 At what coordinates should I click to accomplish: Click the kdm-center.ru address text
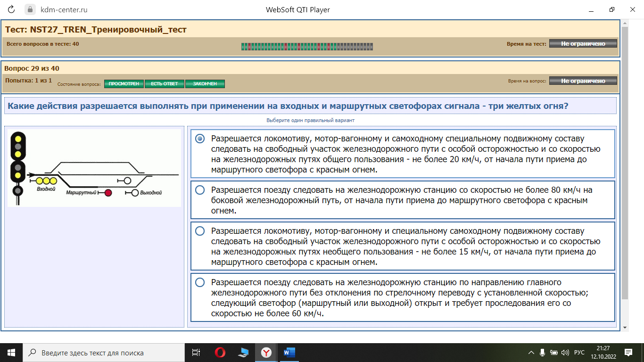tap(64, 9)
